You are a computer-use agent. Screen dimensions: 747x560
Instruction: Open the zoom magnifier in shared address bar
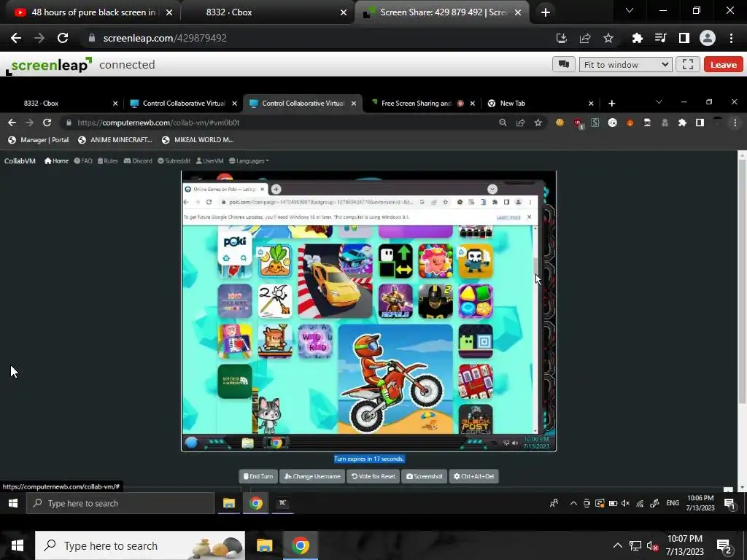[503, 122]
